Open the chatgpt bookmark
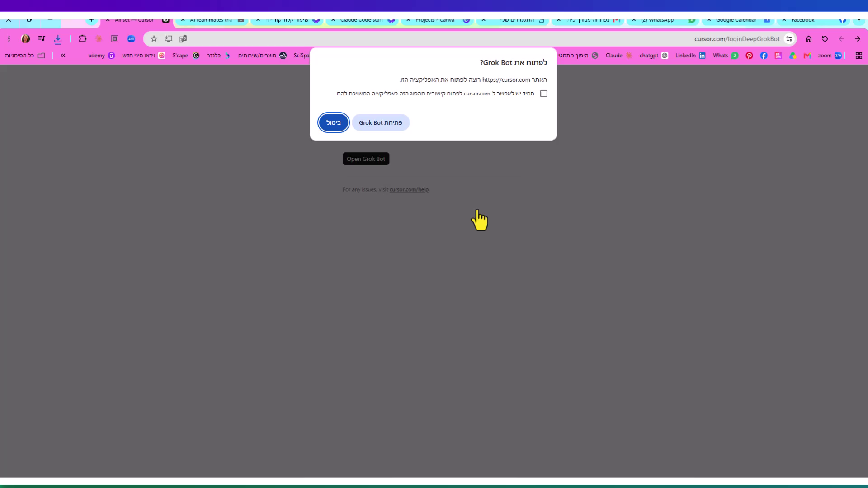 point(654,56)
